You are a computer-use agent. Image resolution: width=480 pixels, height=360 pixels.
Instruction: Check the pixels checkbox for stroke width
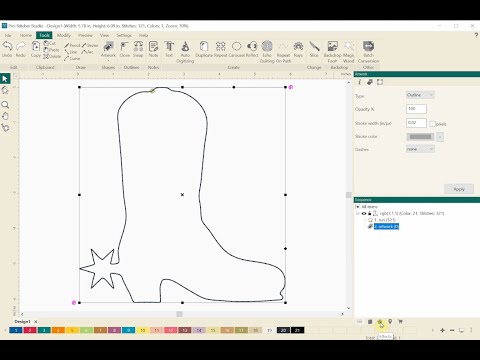[x=433, y=124]
